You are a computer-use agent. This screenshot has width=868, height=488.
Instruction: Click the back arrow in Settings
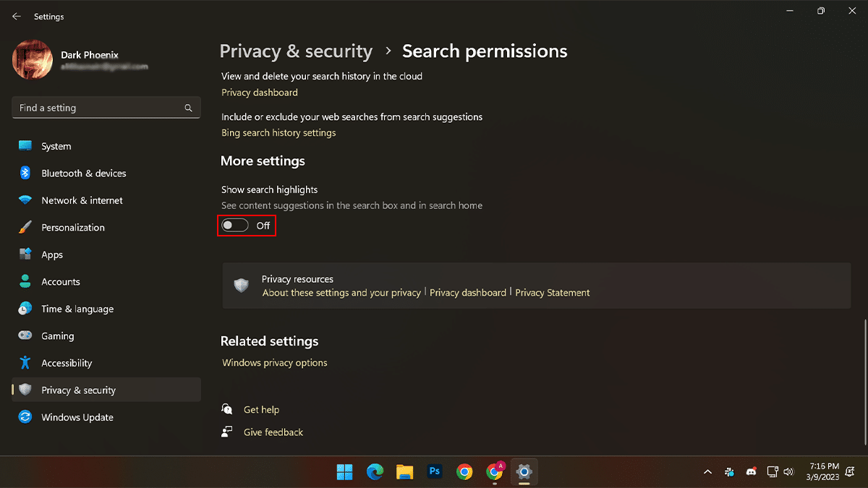click(x=17, y=17)
